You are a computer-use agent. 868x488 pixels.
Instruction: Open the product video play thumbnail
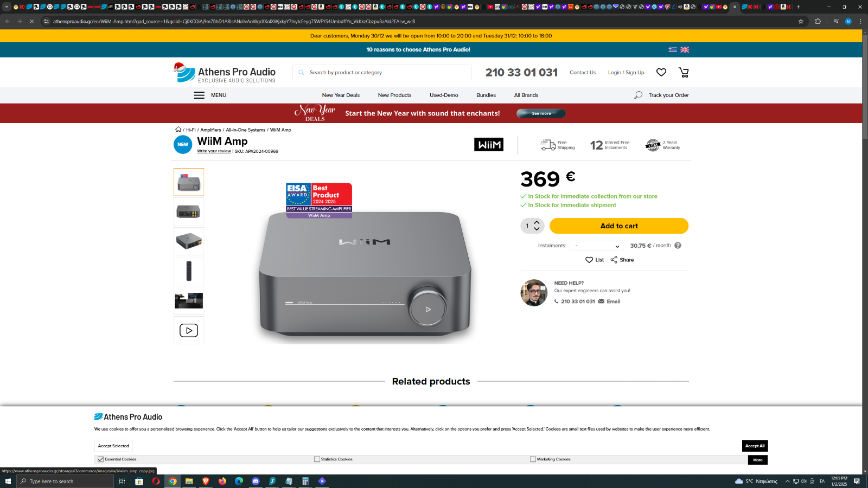click(189, 330)
